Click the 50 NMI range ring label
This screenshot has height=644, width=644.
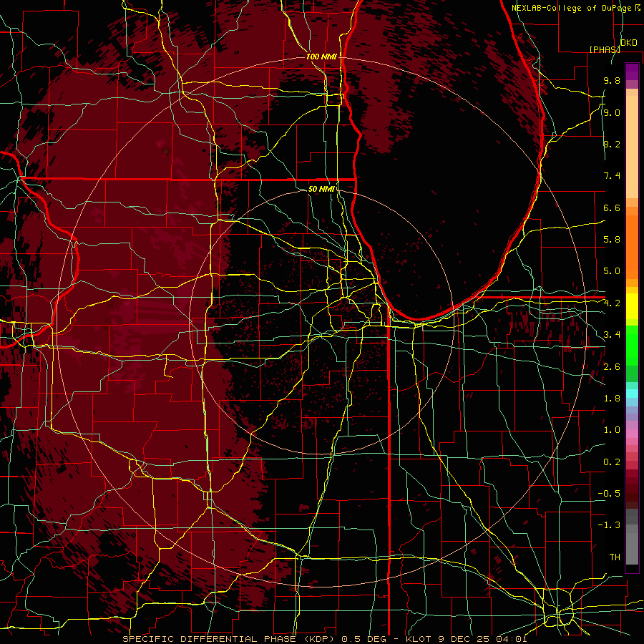pos(321,189)
